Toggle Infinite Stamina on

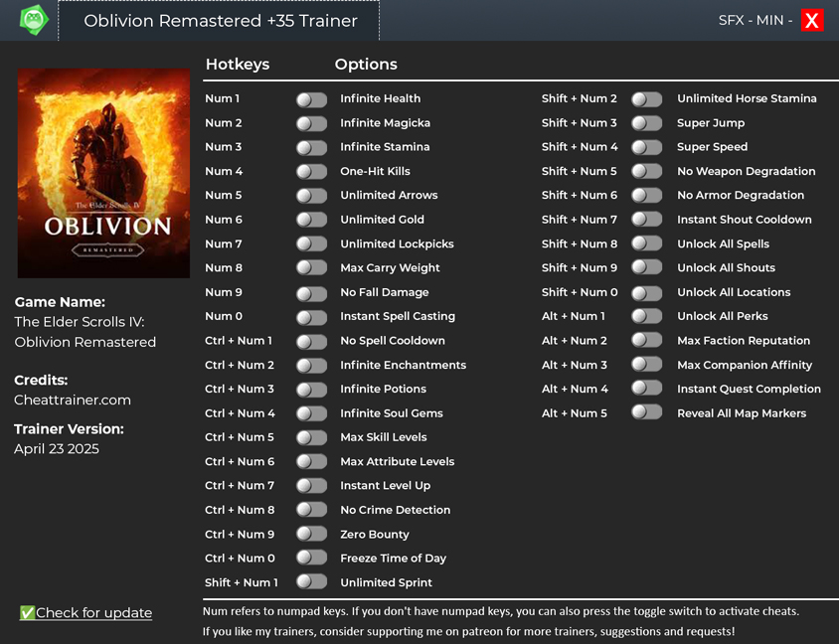(x=311, y=148)
